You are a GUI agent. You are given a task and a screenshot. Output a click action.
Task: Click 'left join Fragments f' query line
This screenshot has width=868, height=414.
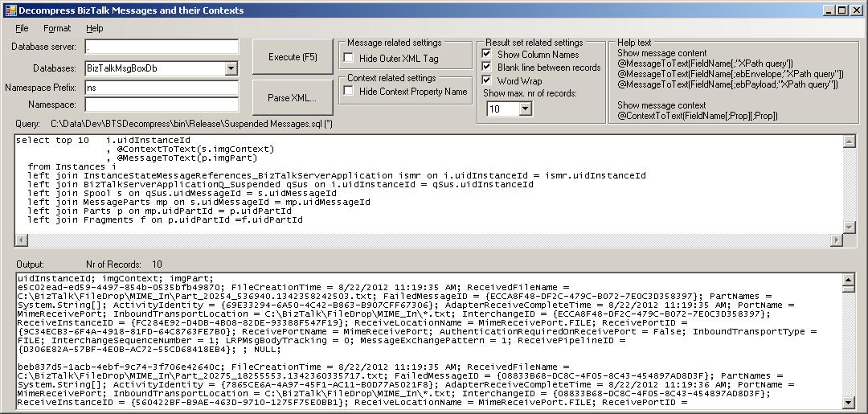165,219
